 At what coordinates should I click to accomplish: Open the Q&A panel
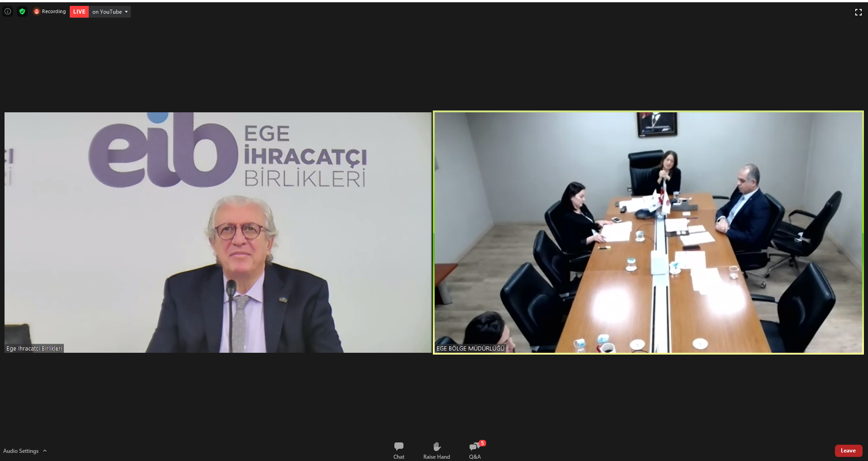(475, 450)
